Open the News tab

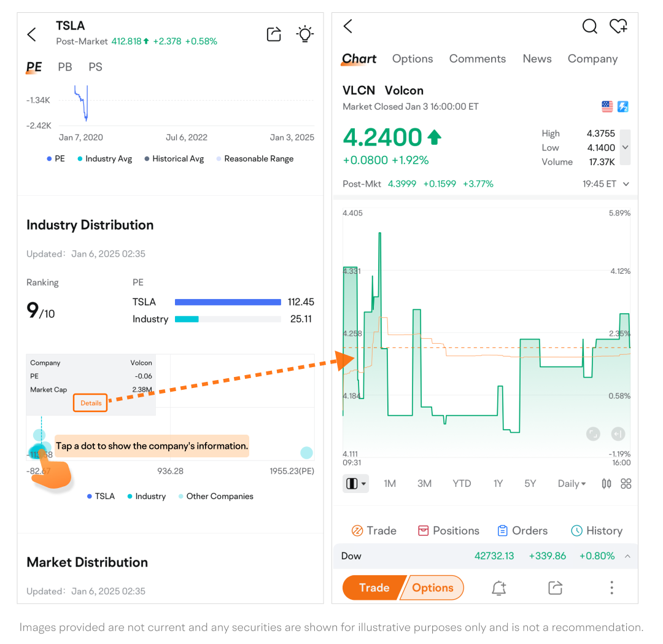pos(537,59)
